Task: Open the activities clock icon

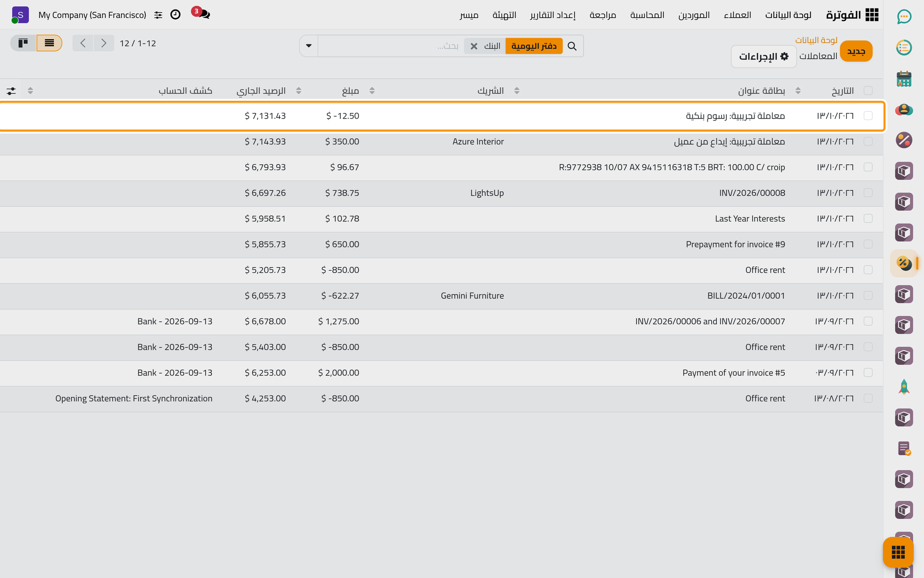Action: 176,14
